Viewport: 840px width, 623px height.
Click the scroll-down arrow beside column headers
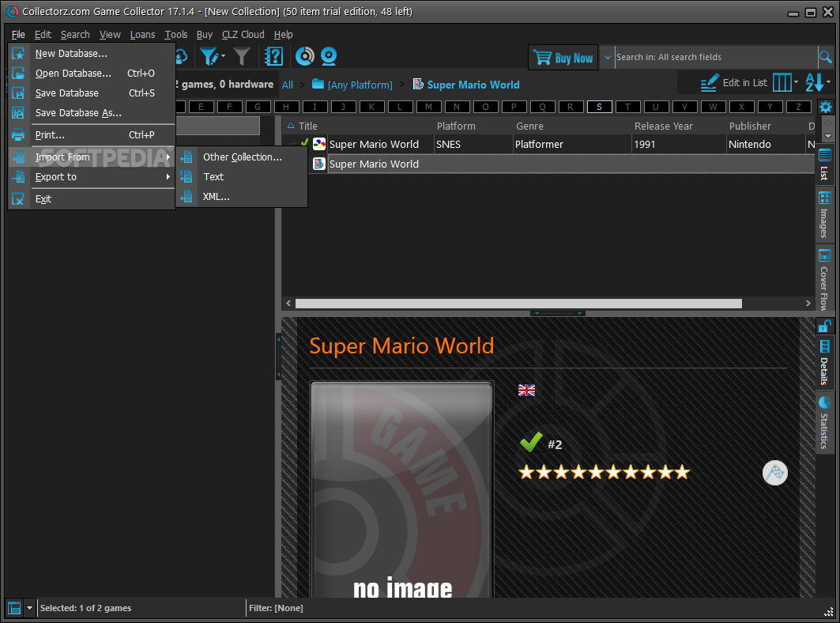click(x=828, y=136)
